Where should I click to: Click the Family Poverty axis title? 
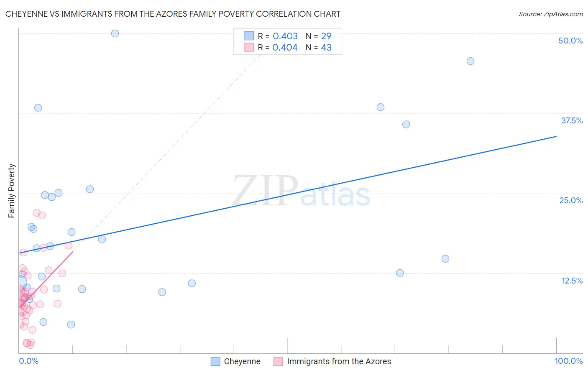(x=12, y=191)
